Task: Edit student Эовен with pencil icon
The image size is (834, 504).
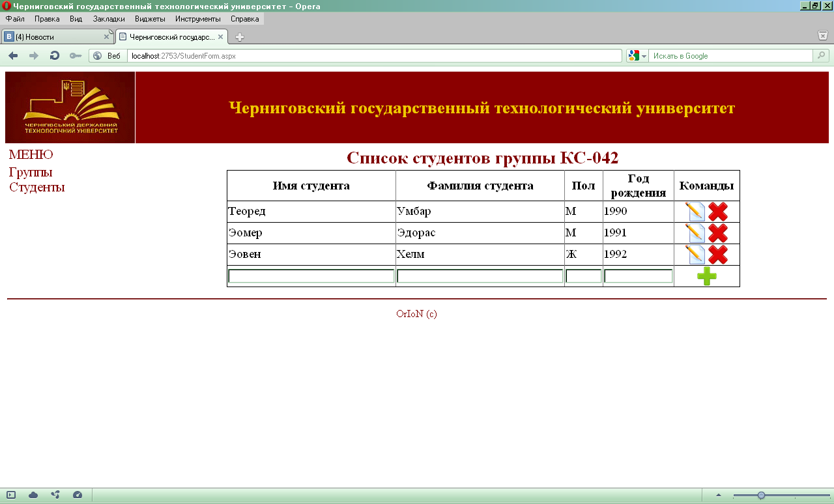Action: click(x=695, y=255)
